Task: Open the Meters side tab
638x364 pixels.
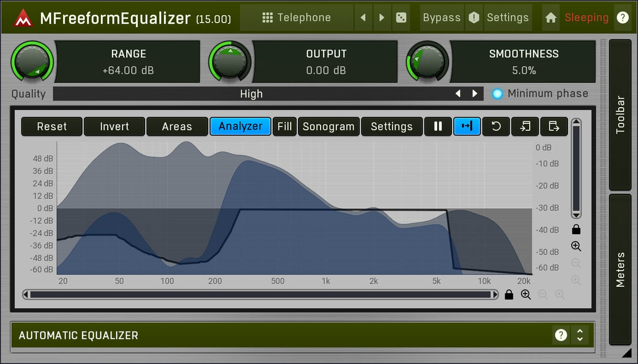Action: click(620, 269)
